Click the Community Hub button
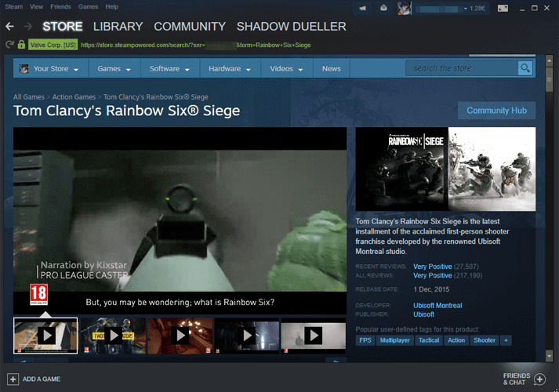Viewport: 559px width, 392px height. (496, 111)
